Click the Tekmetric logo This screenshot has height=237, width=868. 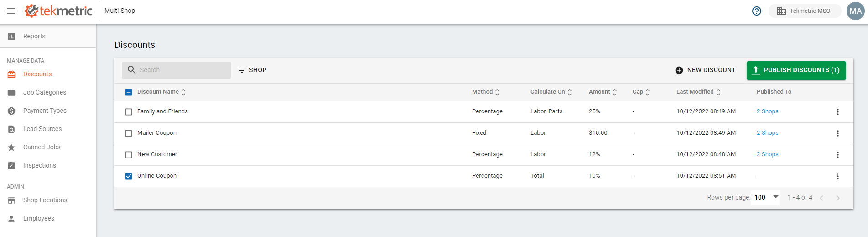click(x=58, y=11)
